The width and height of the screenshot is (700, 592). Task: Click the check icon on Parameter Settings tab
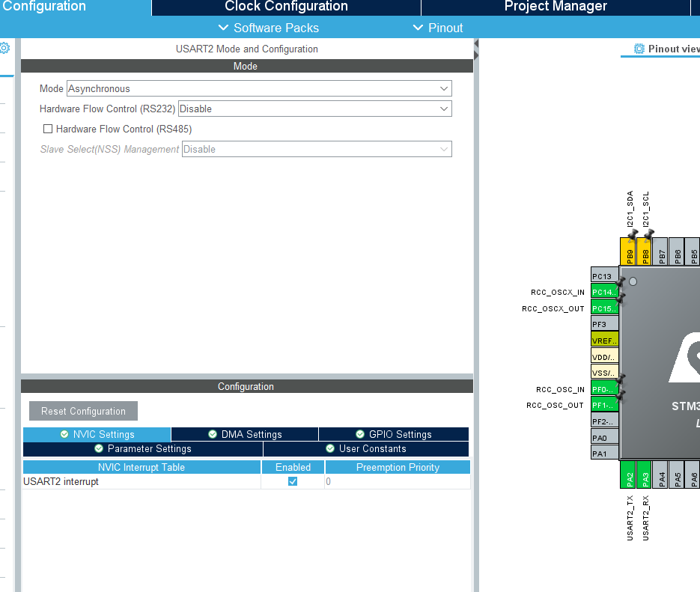pos(99,448)
